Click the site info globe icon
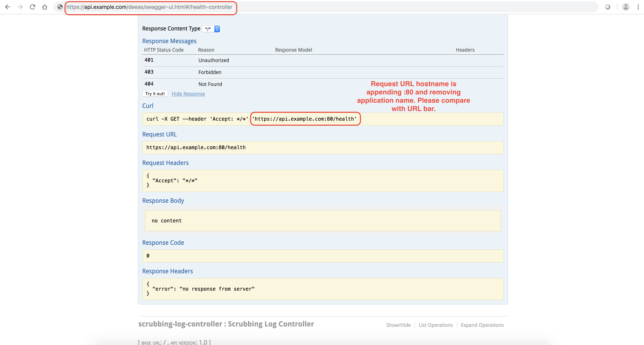The height and width of the screenshot is (345, 644). [60, 7]
